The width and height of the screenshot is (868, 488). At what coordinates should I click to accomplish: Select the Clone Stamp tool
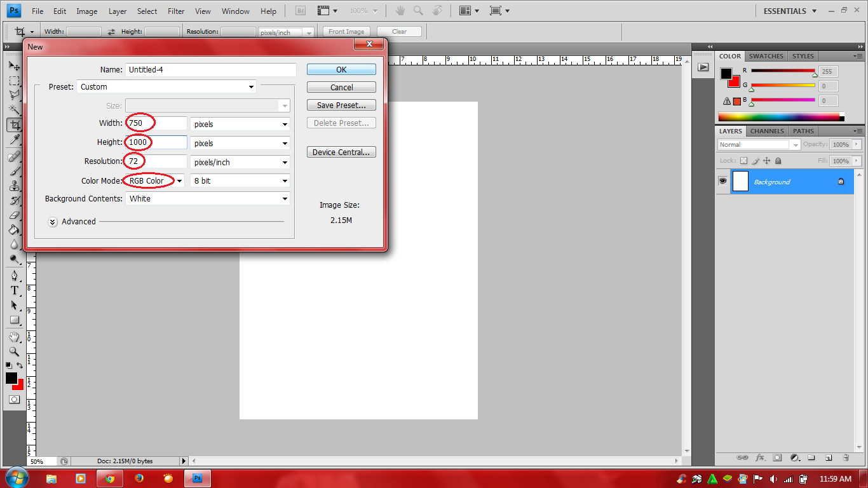click(x=14, y=186)
